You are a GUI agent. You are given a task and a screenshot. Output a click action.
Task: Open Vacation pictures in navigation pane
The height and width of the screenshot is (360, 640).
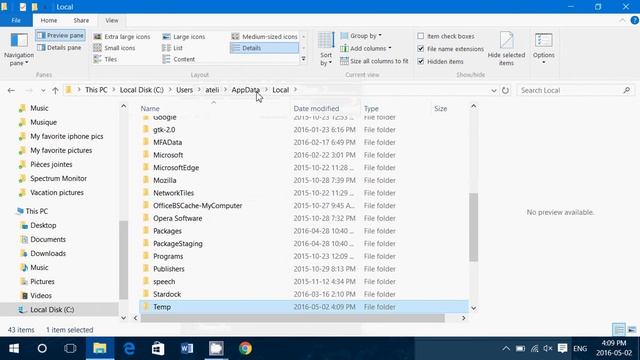click(x=56, y=193)
